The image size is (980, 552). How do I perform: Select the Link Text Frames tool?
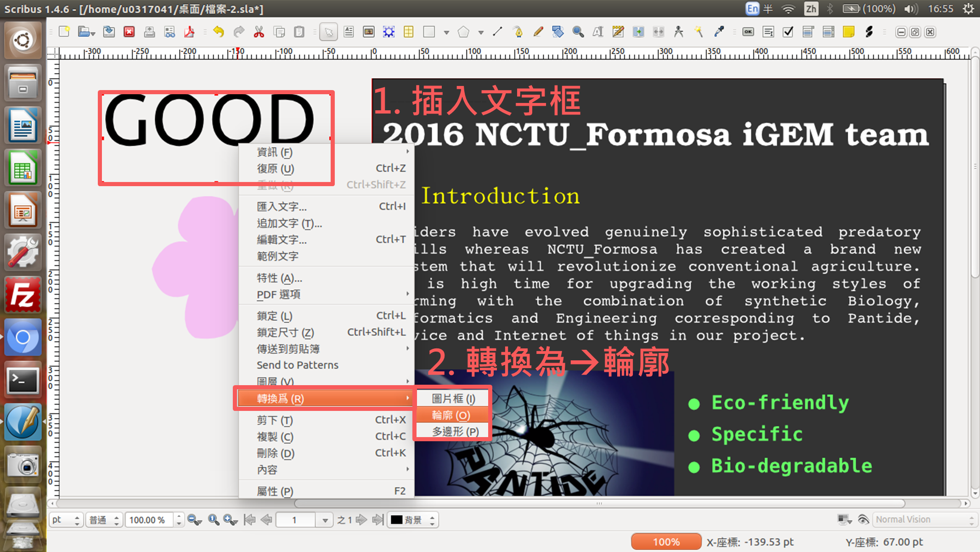(638, 32)
